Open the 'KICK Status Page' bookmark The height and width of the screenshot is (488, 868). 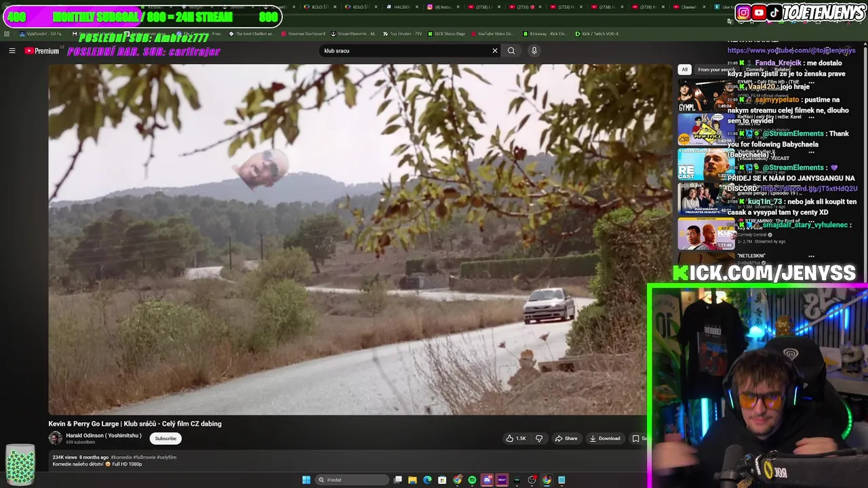(x=446, y=33)
